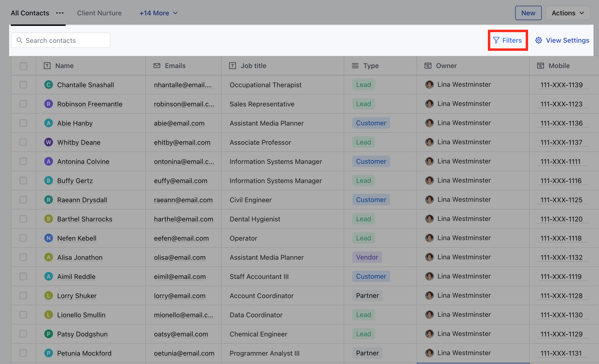This screenshot has height=364, width=599.
Task: Check the box for Robinson Freemantle
Action: 23,104
